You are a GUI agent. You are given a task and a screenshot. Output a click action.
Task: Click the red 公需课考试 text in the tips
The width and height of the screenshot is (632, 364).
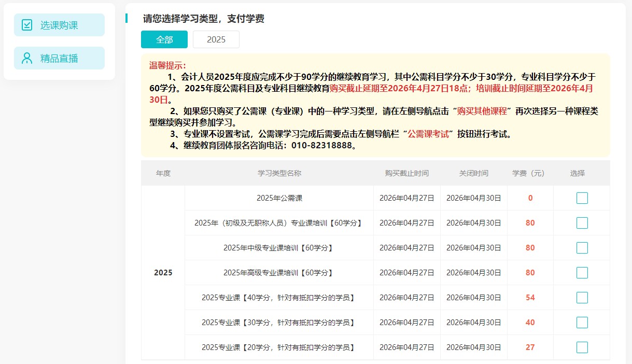428,134
